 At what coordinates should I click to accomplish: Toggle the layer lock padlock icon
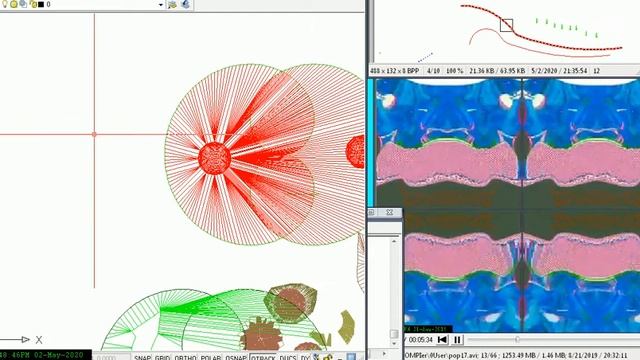click(33, 4)
